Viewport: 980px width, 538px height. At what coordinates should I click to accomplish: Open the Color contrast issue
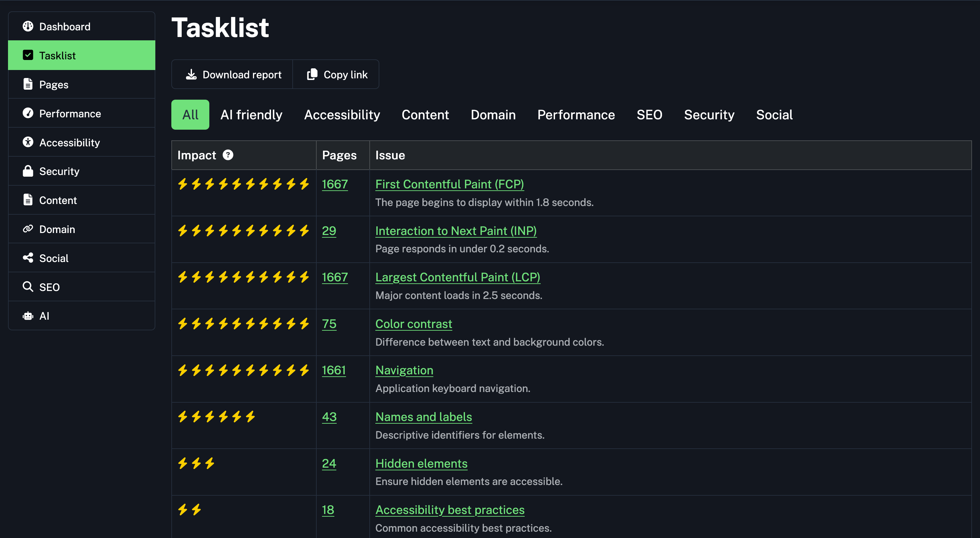pyautogui.click(x=414, y=324)
